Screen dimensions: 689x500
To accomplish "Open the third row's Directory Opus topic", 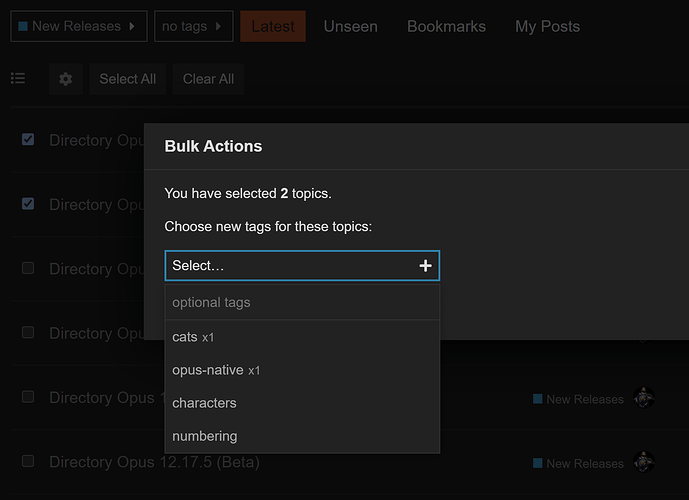I will tap(97, 268).
